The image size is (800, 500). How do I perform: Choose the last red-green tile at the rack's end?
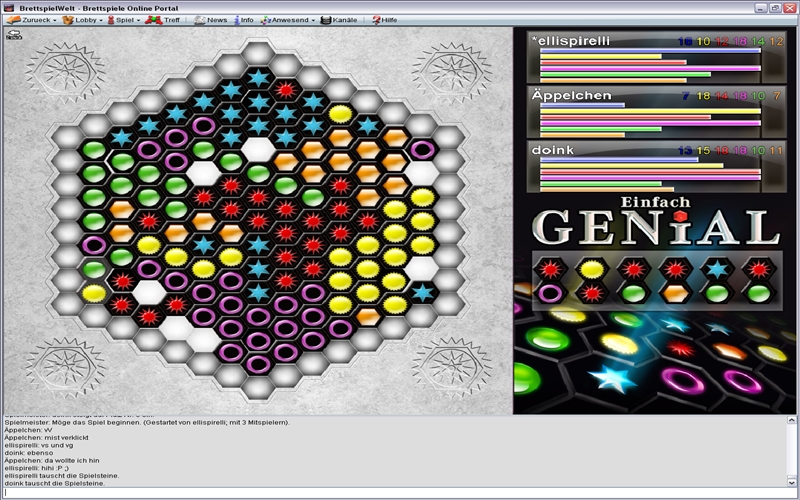[x=759, y=281]
